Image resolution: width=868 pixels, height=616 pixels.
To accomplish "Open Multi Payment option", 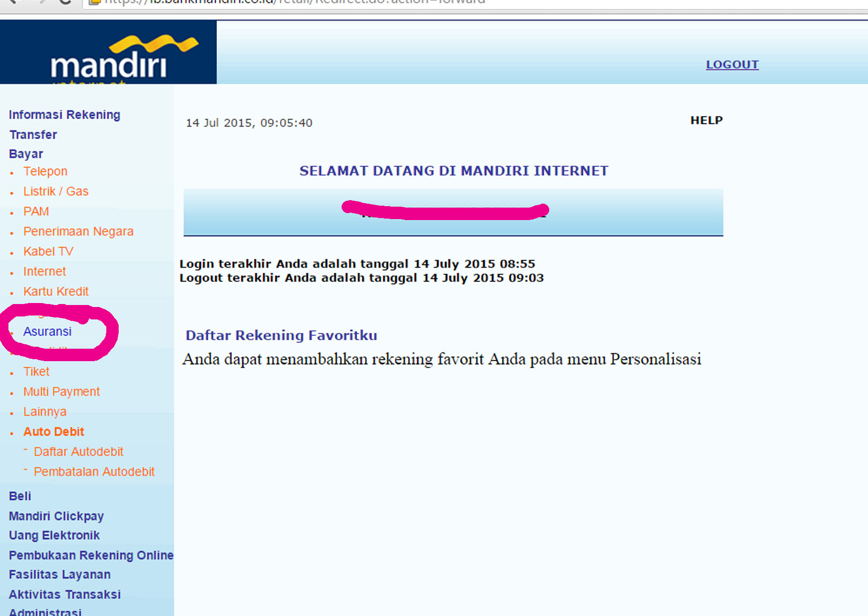I will pyautogui.click(x=62, y=391).
